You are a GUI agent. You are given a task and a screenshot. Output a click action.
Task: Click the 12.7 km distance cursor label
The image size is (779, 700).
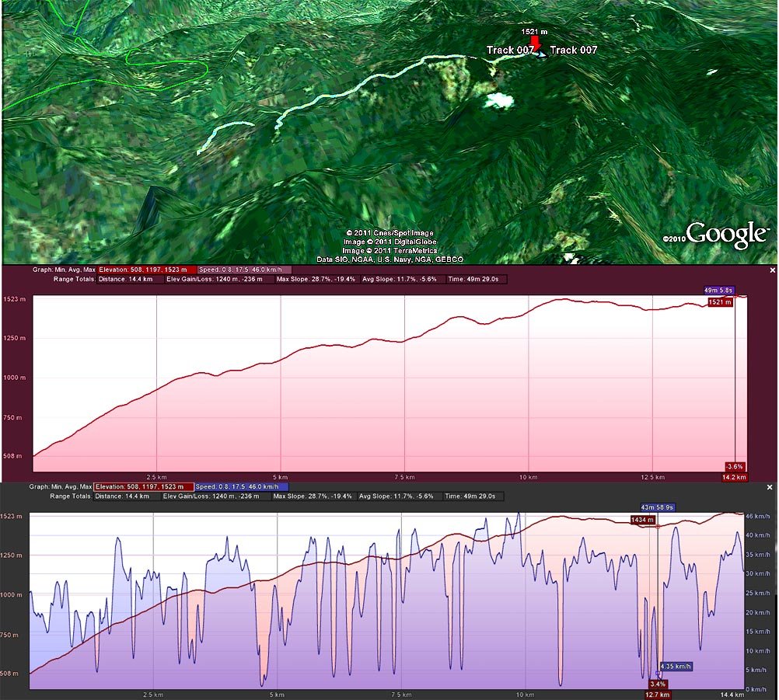pyautogui.click(x=657, y=694)
